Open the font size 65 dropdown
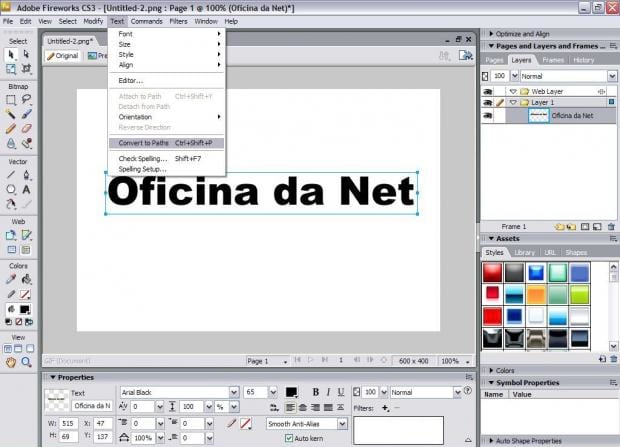 (x=273, y=392)
